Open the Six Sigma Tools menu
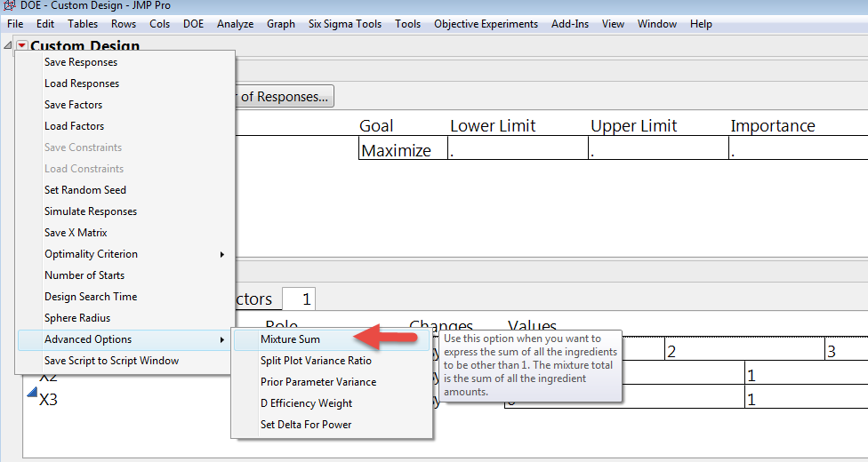868x462 pixels. tap(345, 24)
